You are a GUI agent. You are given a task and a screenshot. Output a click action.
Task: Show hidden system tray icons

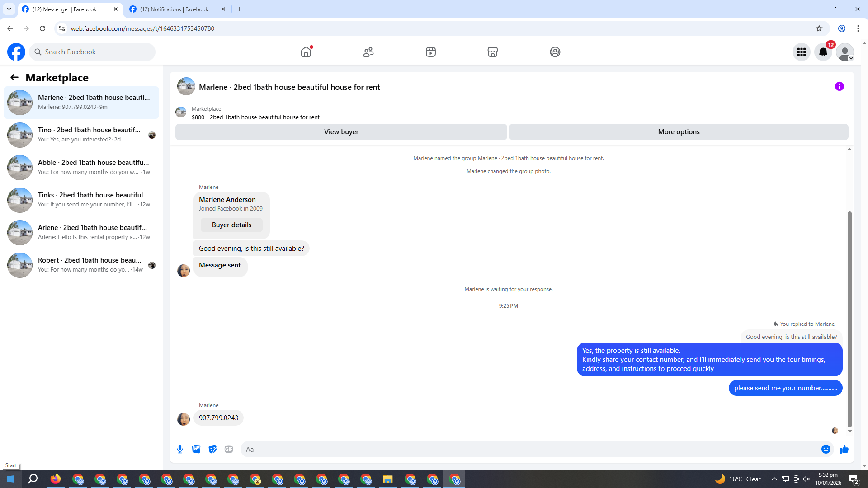tap(774, 479)
